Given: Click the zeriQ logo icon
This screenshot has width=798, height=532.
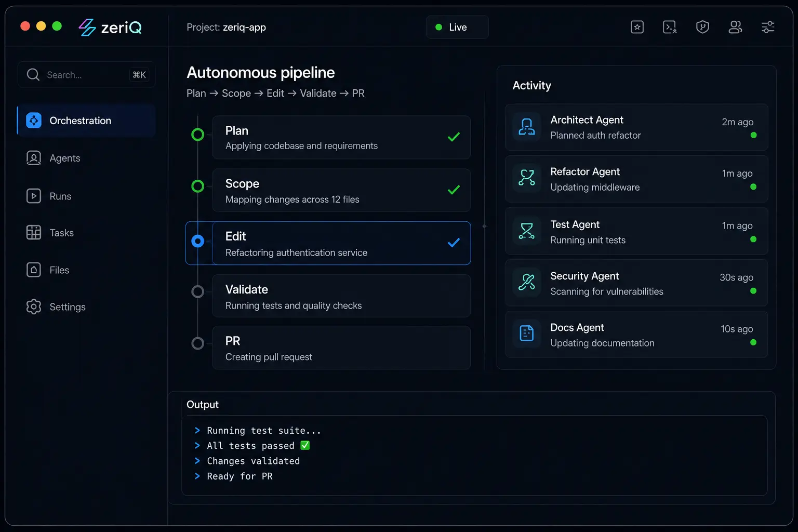Looking at the screenshot, I should (87, 27).
